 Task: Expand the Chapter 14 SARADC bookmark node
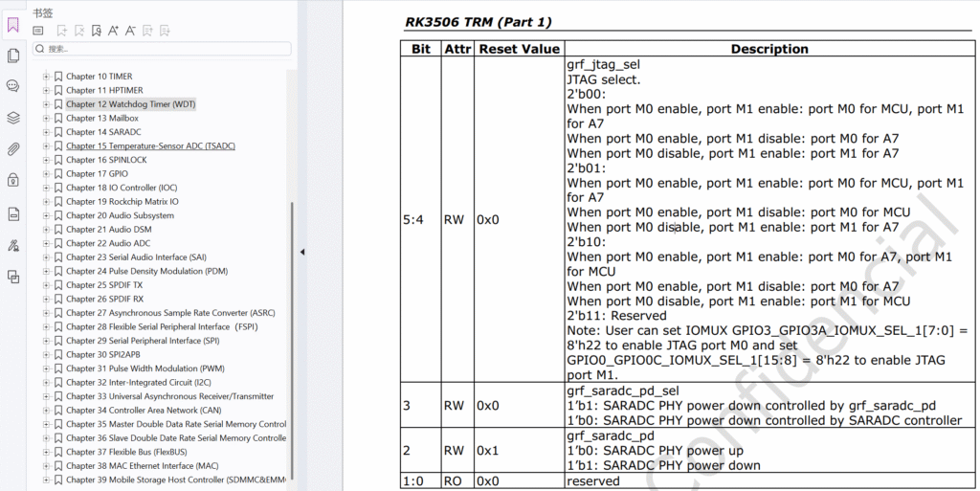(45, 132)
